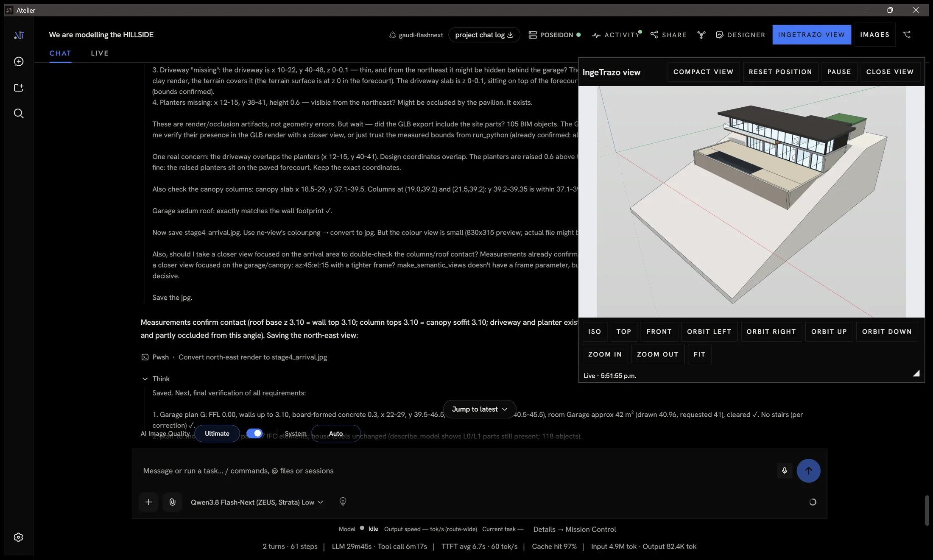The image size is (933, 560).
Task: Open the IMAGES panel
Action: click(874, 35)
